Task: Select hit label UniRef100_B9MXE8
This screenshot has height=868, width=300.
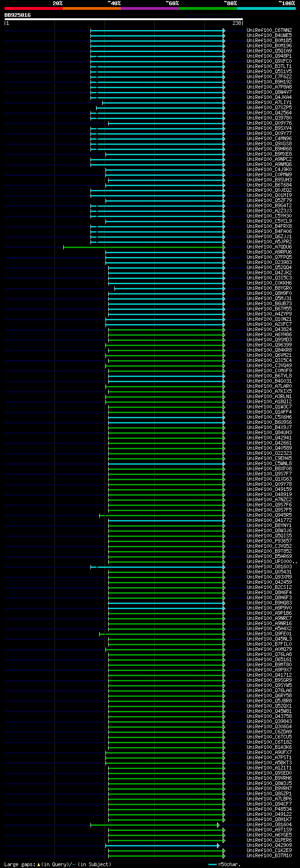Action: pyautogui.click(x=269, y=154)
